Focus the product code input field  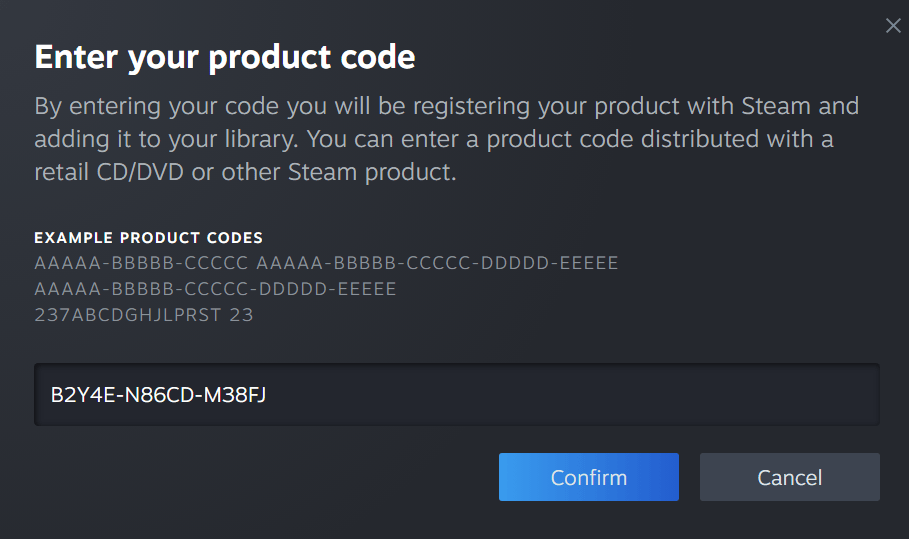[x=456, y=395]
